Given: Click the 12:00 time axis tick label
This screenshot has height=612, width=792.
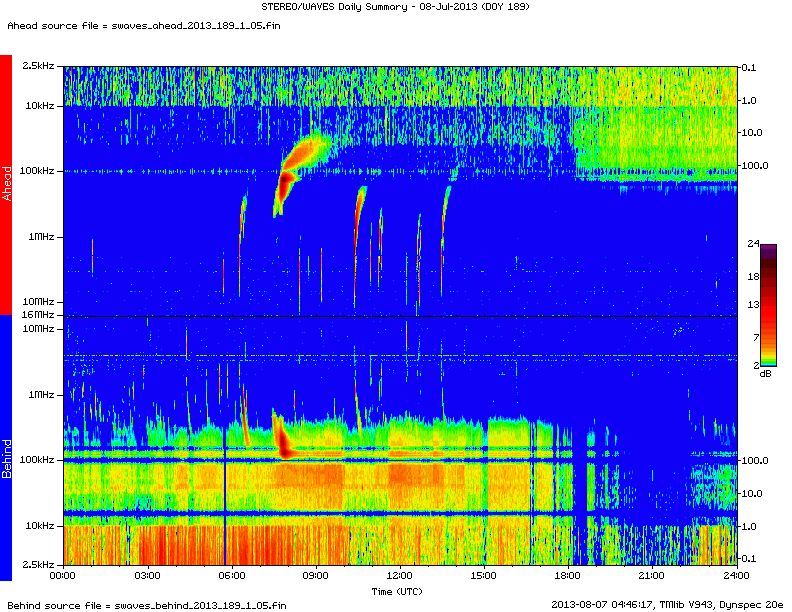Looking at the screenshot, I should [399, 576].
